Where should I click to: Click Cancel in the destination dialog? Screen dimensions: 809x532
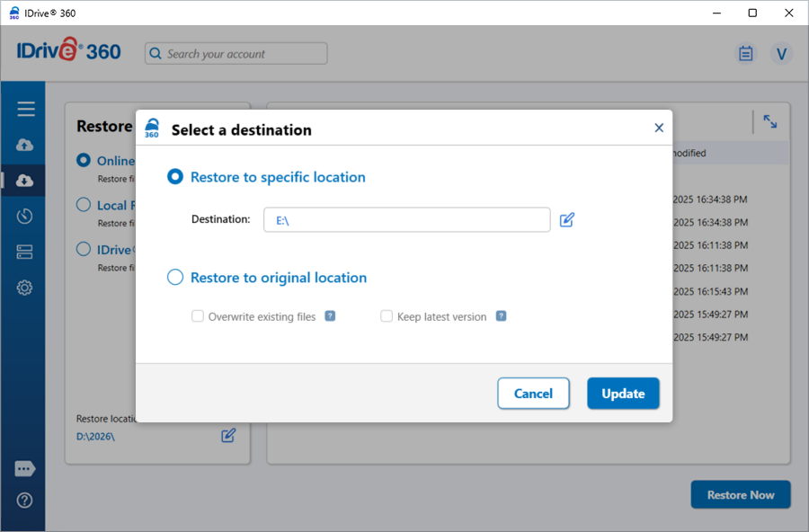point(533,394)
